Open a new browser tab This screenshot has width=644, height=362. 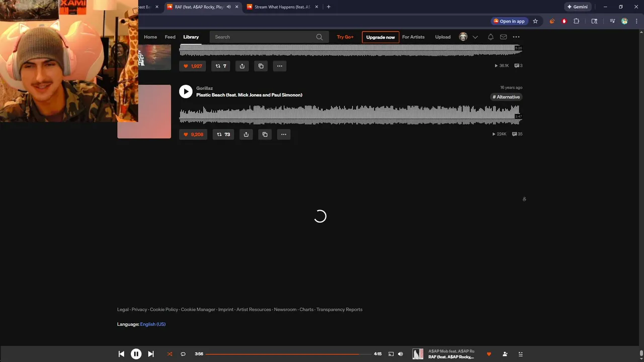[329, 7]
